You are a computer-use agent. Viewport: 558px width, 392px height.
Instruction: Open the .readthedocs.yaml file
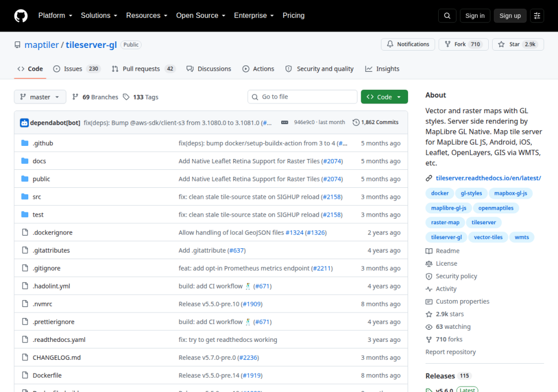click(59, 340)
